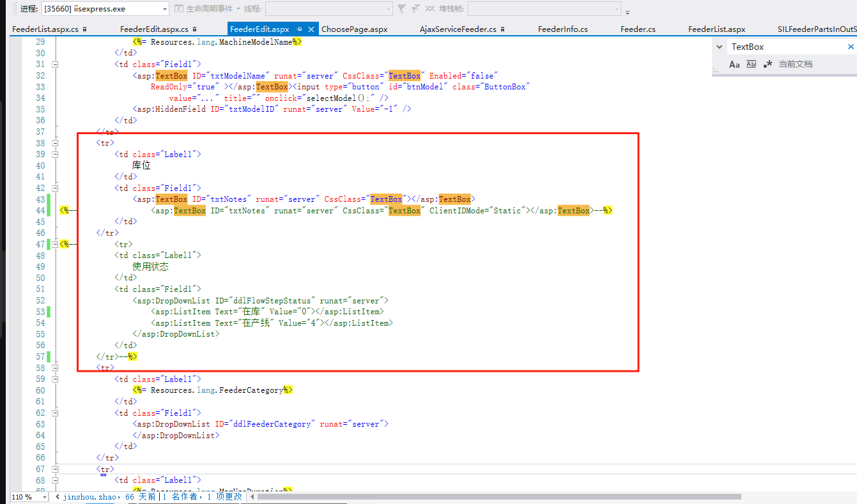Collapse the code block at line 31

55,65
